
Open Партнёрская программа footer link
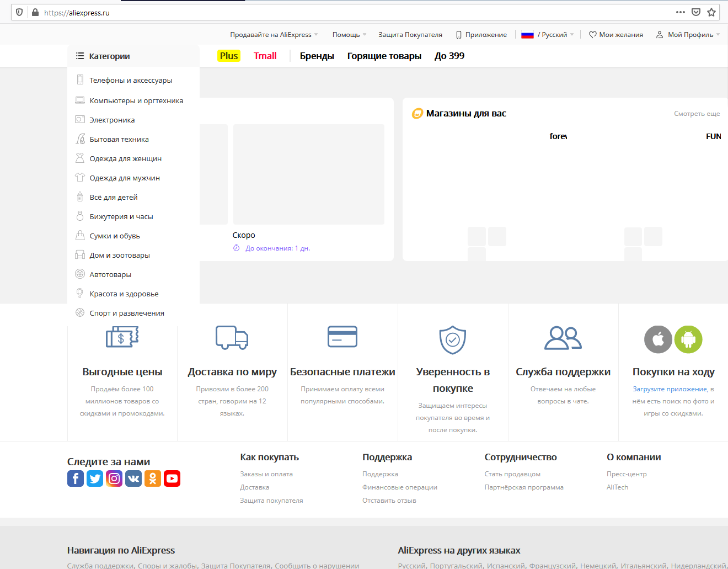click(524, 487)
